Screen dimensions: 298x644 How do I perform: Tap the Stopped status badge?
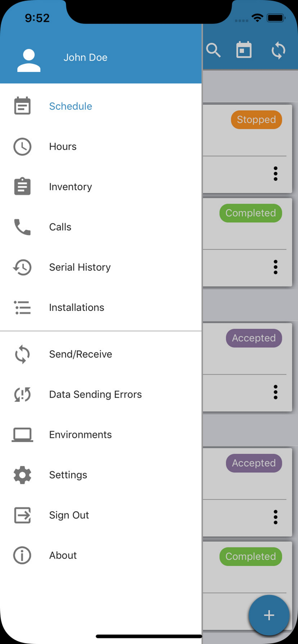click(256, 119)
